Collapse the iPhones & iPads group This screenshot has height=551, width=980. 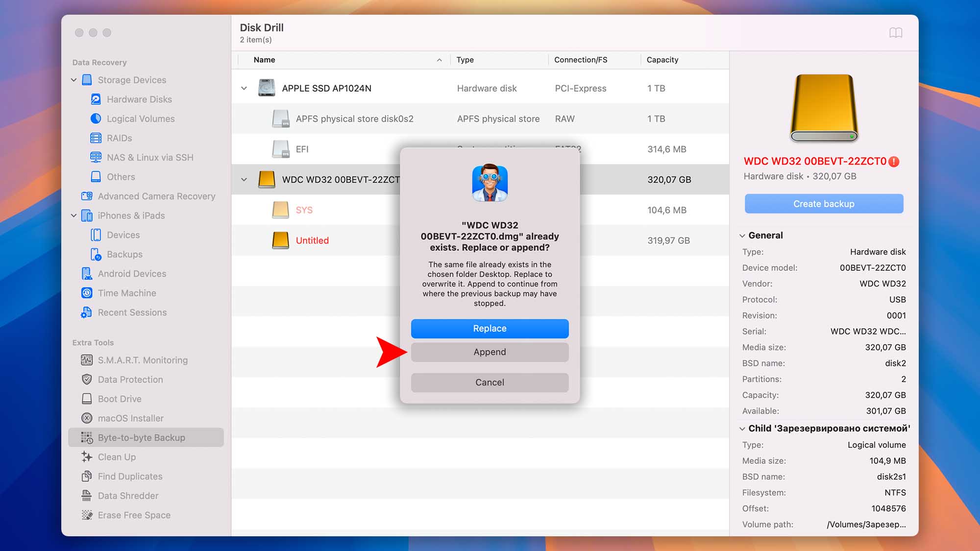point(74,216)
